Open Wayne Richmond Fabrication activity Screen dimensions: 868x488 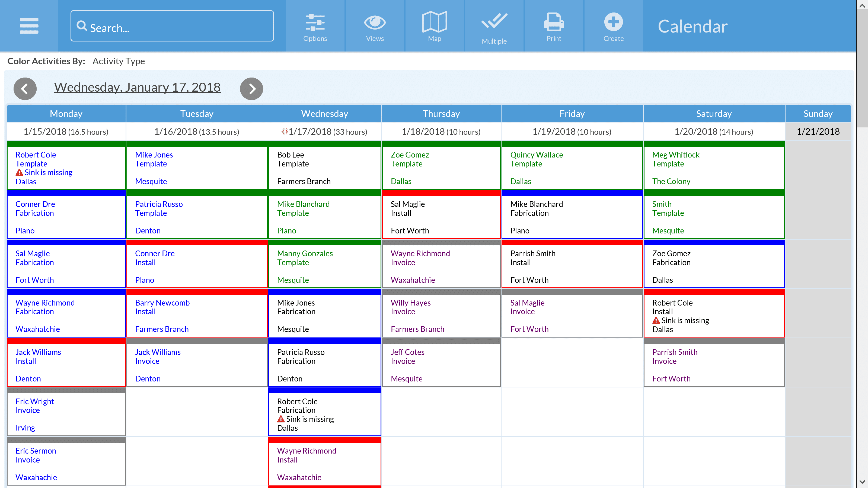click(x=66, y=313)
